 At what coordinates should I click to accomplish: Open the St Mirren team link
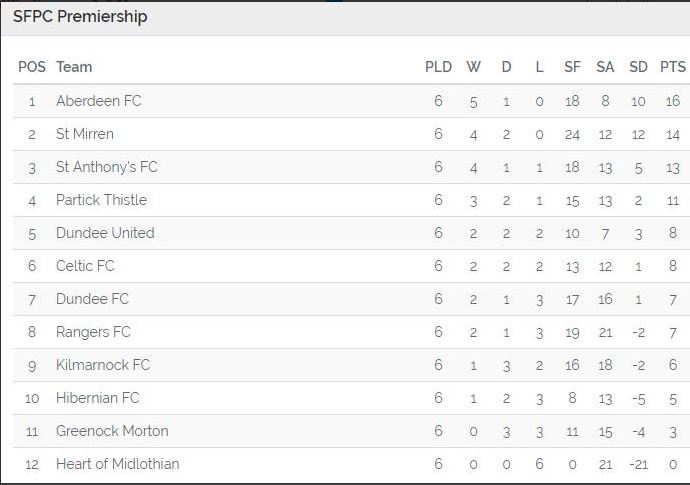[84, 134]
